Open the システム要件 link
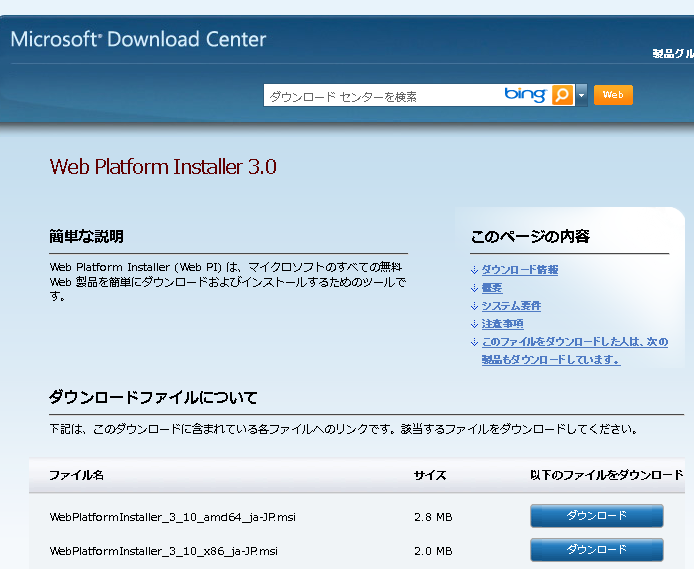This screenshot has height=569, width=694. coord(511,306)
